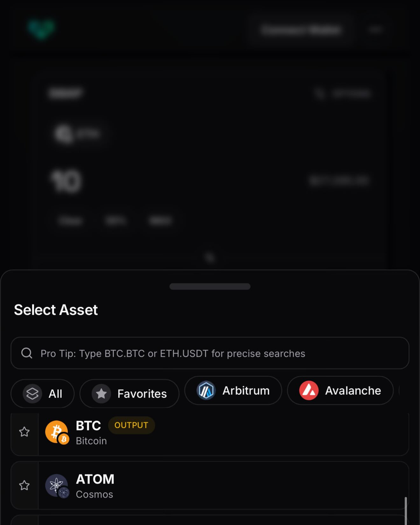Screen dimensions: 420x525
Task: Focus the asset search input field
Action: (x=210, y=353)
